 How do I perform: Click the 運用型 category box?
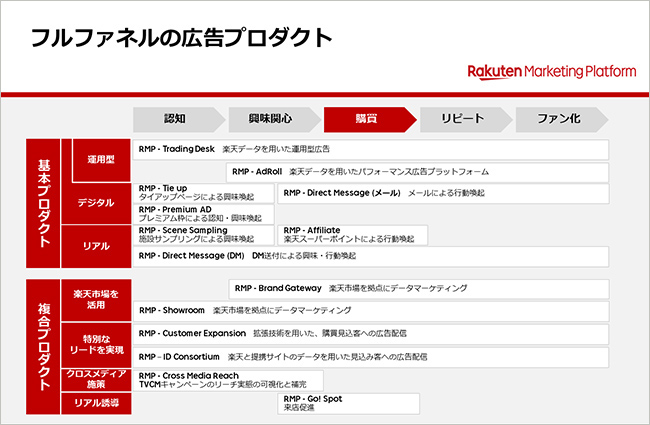(x=102, y=160)
